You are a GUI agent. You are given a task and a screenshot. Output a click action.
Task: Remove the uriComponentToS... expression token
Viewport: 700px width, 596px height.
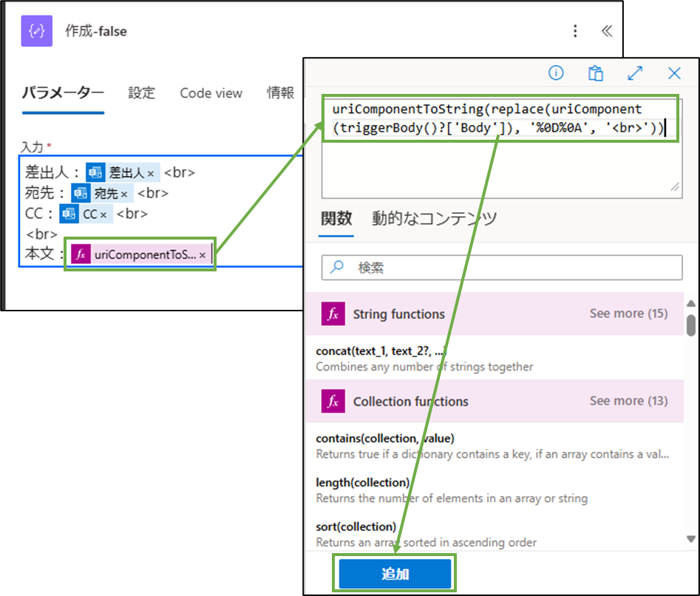(x=203, y=255)
